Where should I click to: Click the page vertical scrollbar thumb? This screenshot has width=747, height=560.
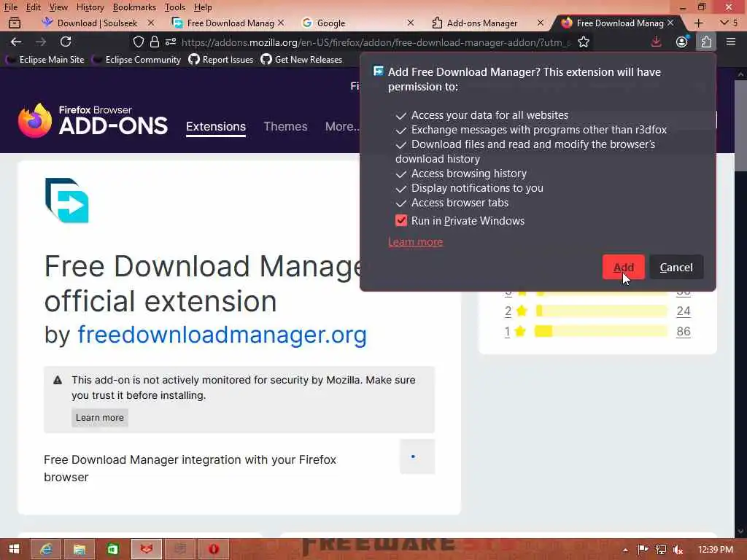click(740, 125)
